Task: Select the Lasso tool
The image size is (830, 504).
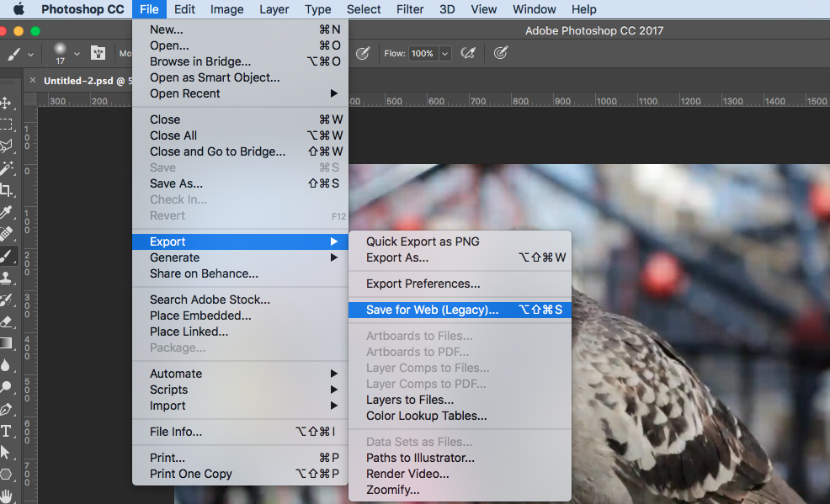Action: [x=7, y=146]
